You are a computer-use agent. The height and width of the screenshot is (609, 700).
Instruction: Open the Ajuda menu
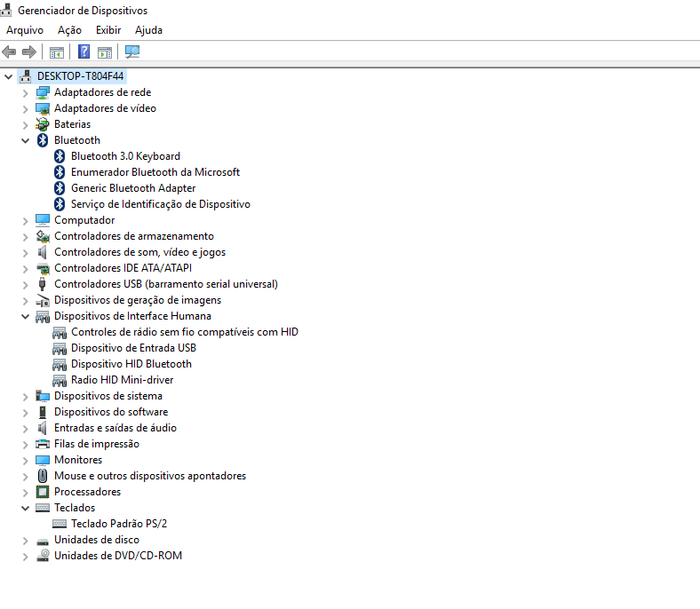pos(148,30)
